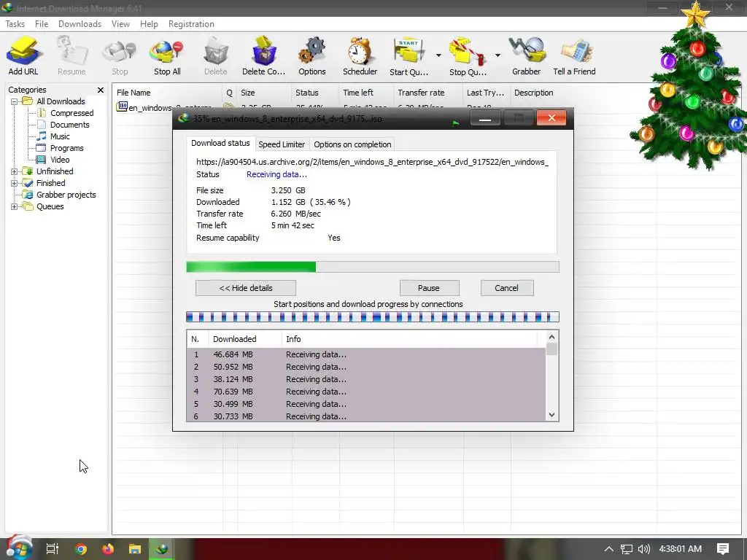This screenshot has height=560, width=747.
Task: Minimize the download progress dialog
Action: [485, 118]
